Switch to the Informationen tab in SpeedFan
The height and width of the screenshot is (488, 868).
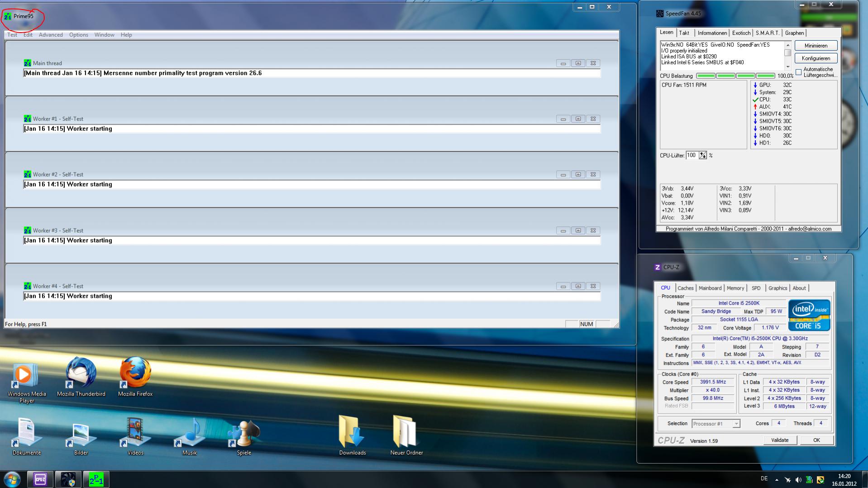[712, 33]
